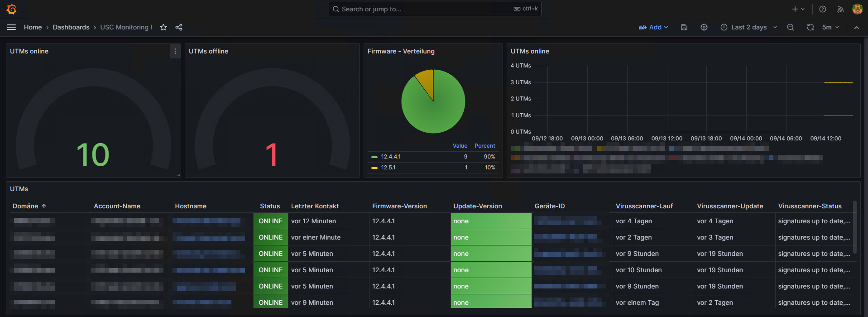Go to Home breadcrumb
This screenshot has height=317, width=868.
pos(33,27)
